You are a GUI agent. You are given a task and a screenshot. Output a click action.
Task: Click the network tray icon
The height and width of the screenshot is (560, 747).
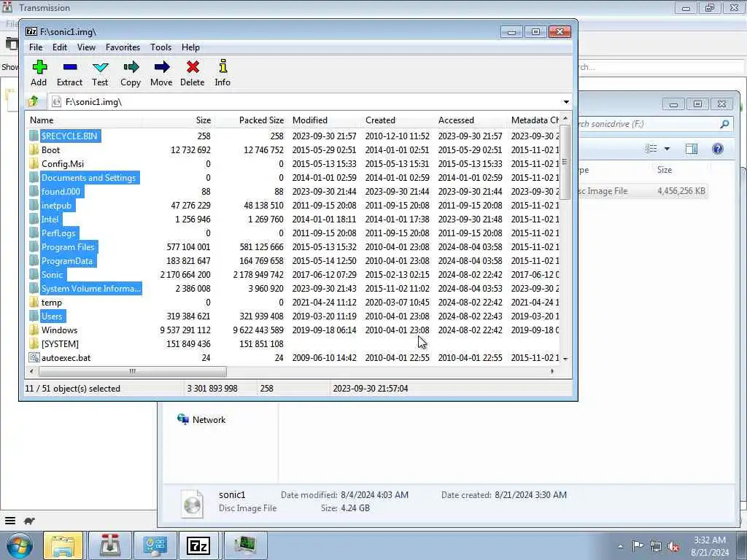(656, 546)
